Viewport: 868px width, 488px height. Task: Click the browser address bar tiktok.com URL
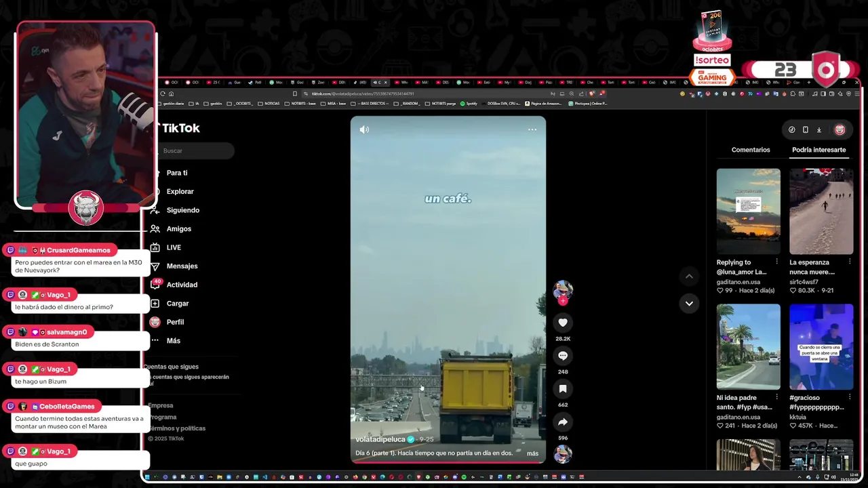coord(363,94)
